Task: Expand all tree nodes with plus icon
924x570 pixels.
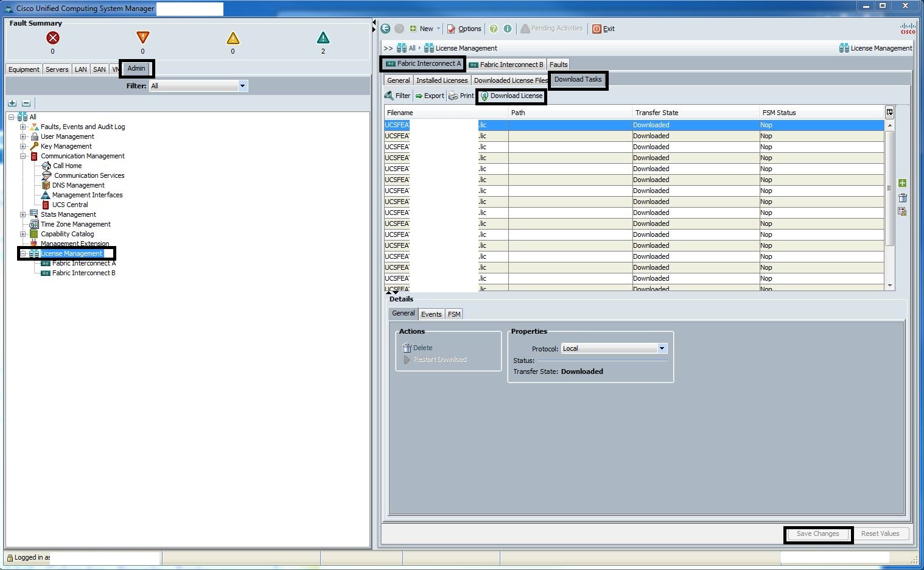Action: tap(12, 103)
